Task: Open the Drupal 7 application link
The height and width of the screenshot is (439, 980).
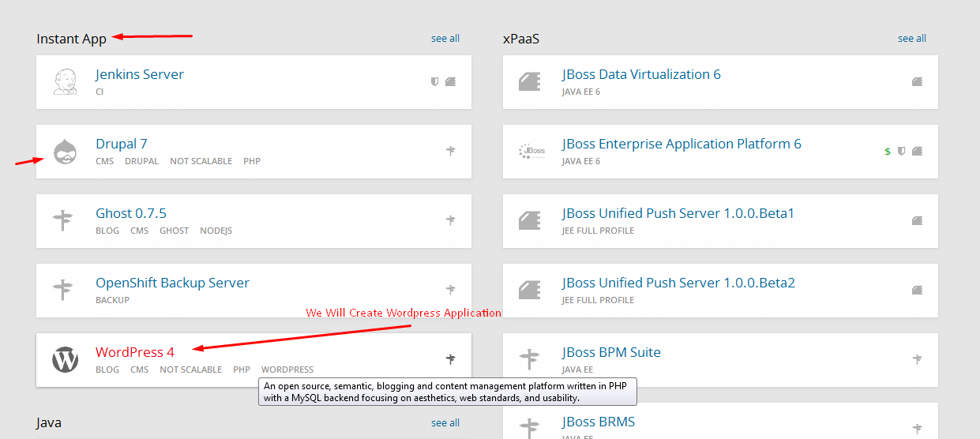Action: (122, 144)
